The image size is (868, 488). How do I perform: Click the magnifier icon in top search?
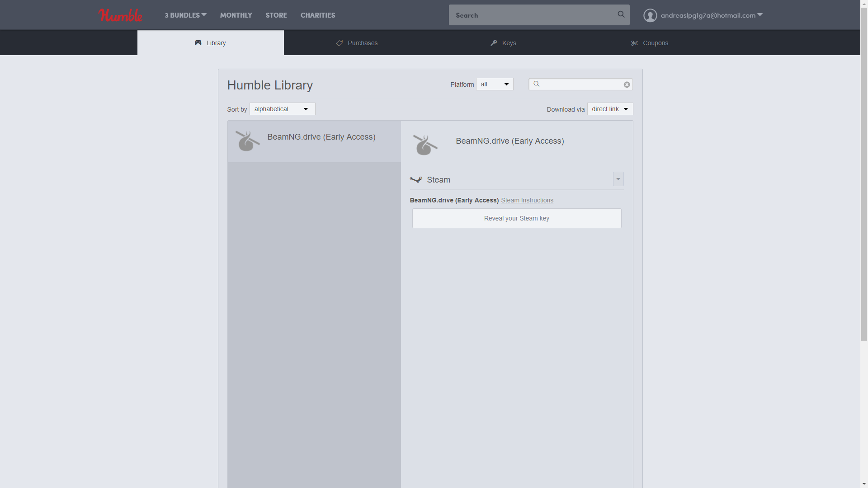tap(621, 14)
